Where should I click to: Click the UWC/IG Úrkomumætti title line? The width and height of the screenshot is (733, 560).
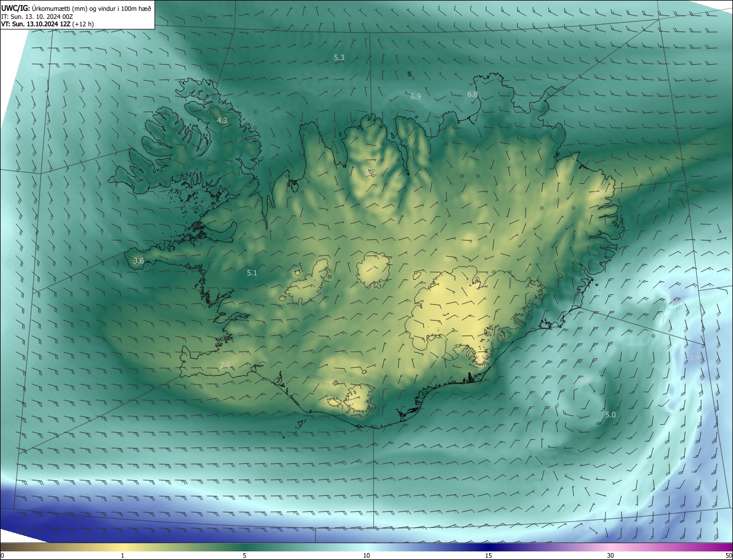76,8
